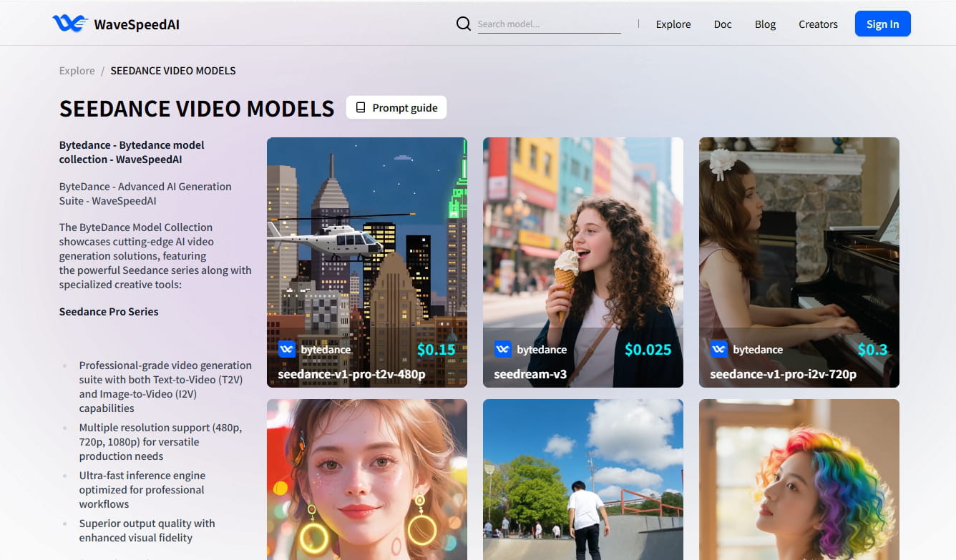Click the $0.3 price label
This screenshot has width=956, height=560.
pyautogui.click(x=873, y=350)
